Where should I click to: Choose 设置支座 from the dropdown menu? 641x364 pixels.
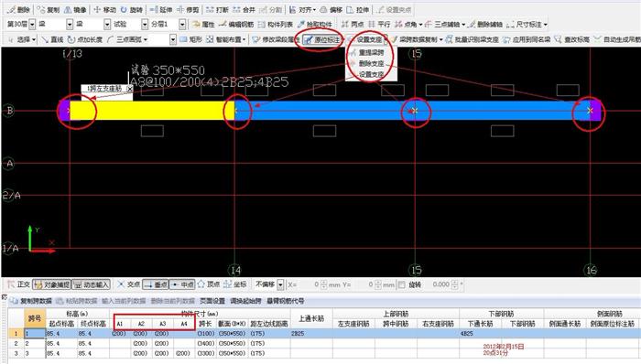371,74
